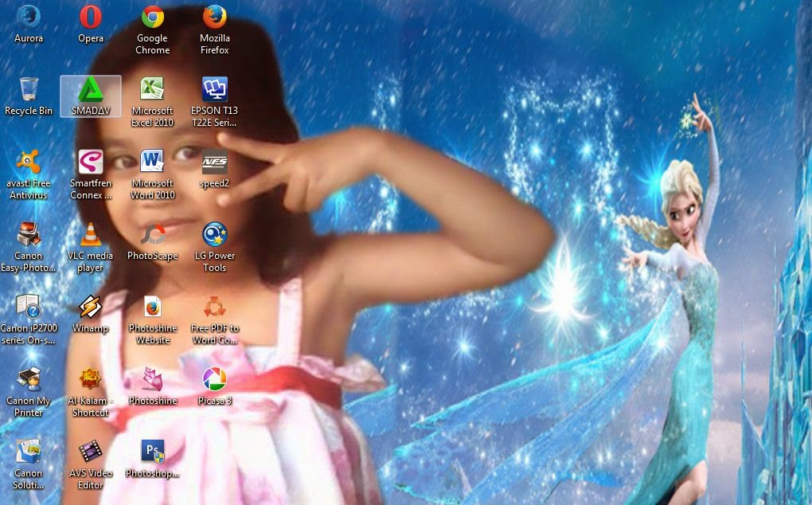The width and height of the screenshot is (812, 505).
Task: Click the VLC media player cone icon
Action: (91, 234)
